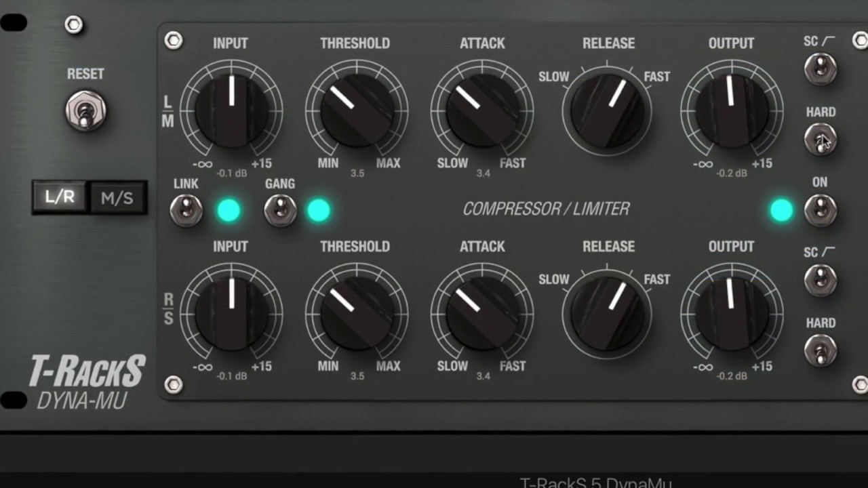Viewport: 868px width, 488px height.
Task: Click the GANG indicator light
Action: point(319,211)
